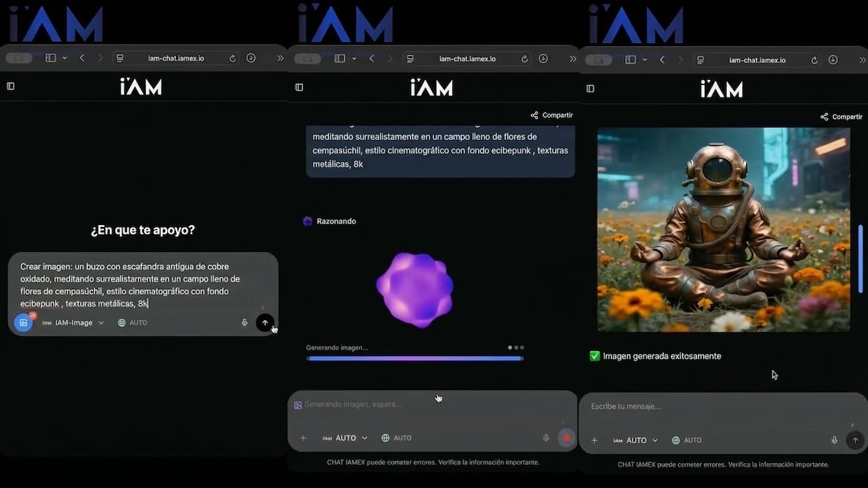Open the IAM-Image model dropdown
The height and width of the screenshot is (488, 868).
[73, 322]
